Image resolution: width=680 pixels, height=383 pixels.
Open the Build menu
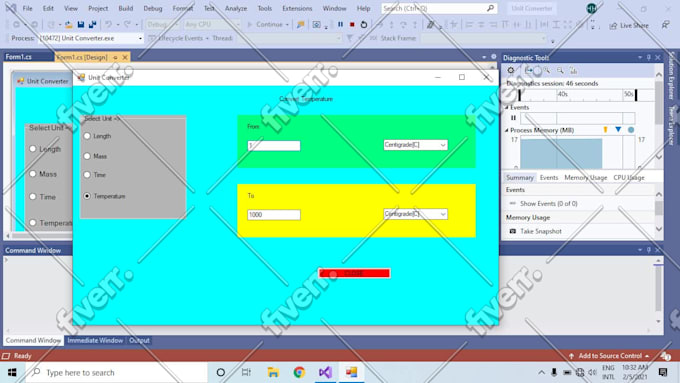click(x=126, y=8)
